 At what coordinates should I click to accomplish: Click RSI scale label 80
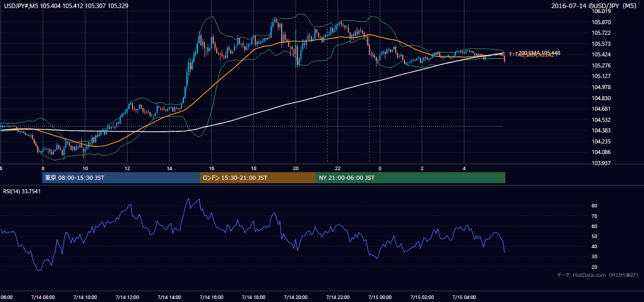(595, 206)
